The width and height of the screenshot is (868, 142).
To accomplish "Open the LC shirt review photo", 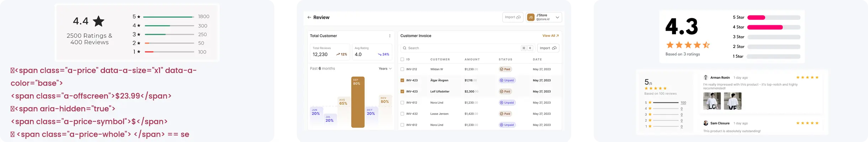I will click(712, 101).
